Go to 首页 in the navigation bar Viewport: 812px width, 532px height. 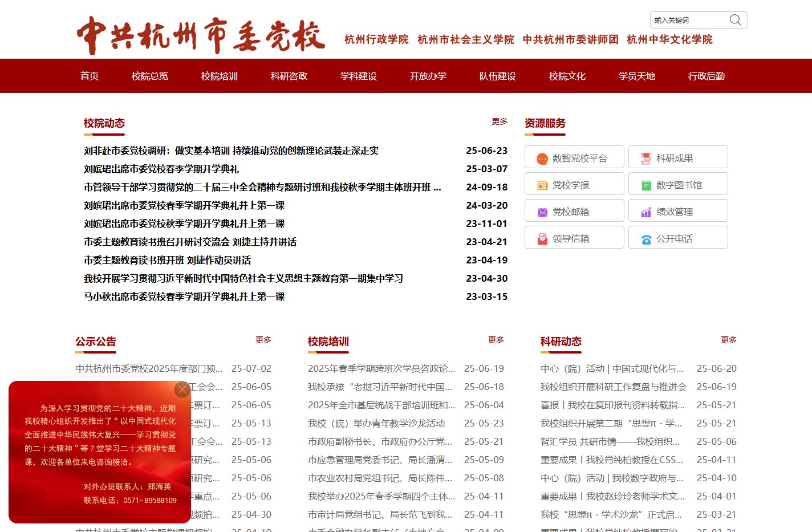pos(90,76)
